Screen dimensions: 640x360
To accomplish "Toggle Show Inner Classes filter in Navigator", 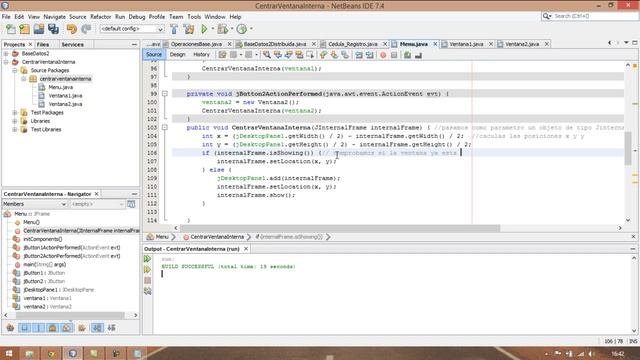I will point(67,327).
